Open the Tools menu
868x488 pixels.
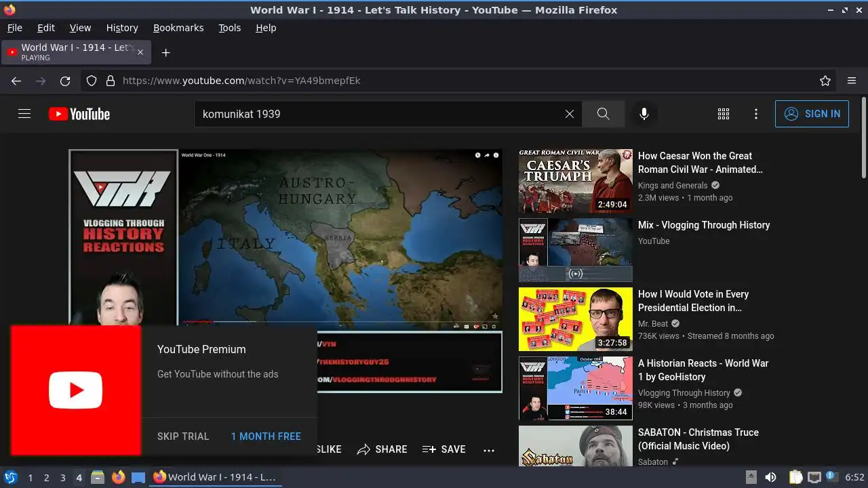[x=230, y=28]
